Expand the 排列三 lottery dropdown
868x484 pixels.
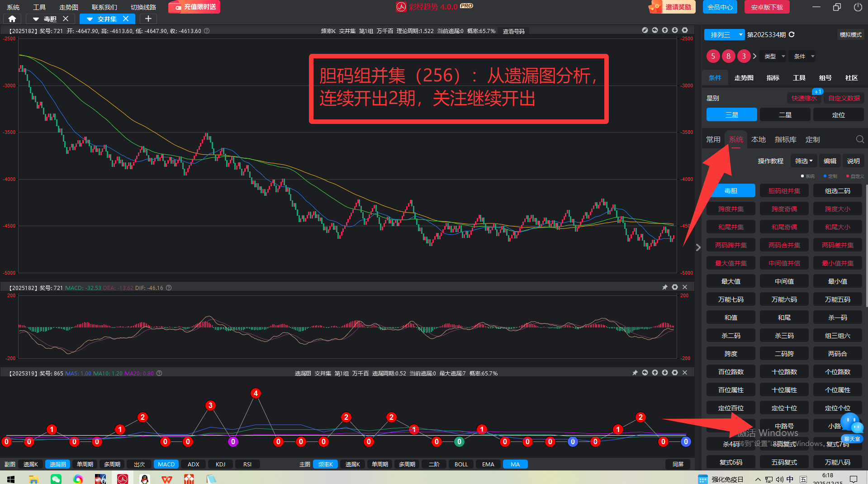740,34
